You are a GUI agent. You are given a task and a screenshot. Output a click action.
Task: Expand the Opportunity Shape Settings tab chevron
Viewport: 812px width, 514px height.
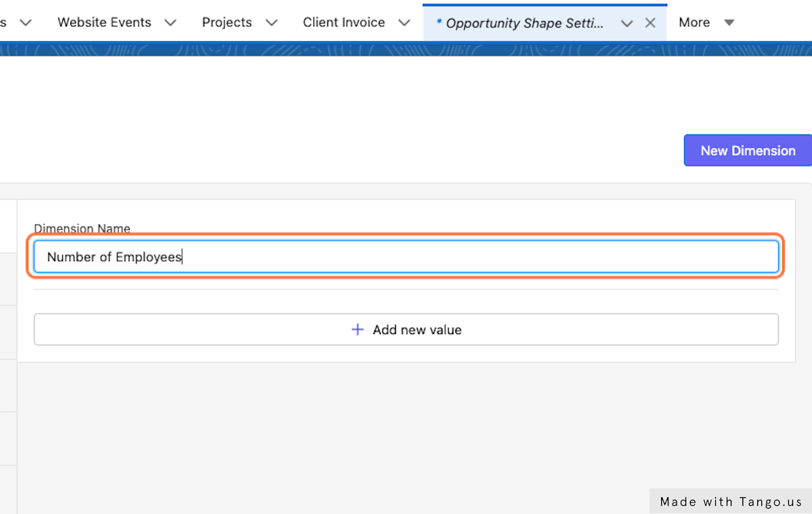pyautogui.click(x=627, y=23)
